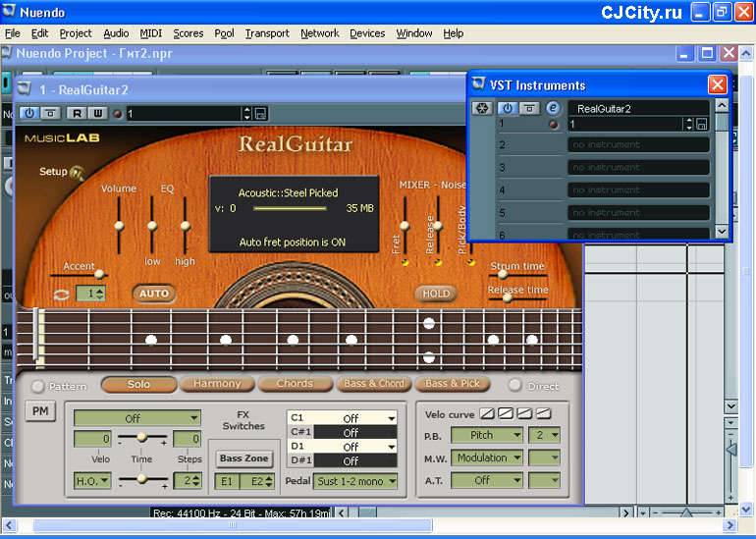
Task: Switch to the Chords mode tab
Action: pos(296,384)
